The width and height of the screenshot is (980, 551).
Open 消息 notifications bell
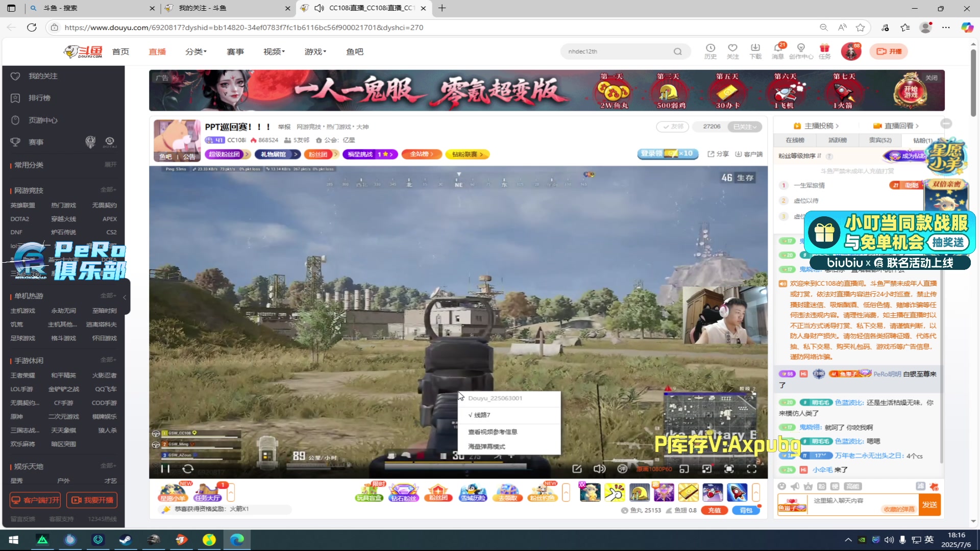[778, 51]
